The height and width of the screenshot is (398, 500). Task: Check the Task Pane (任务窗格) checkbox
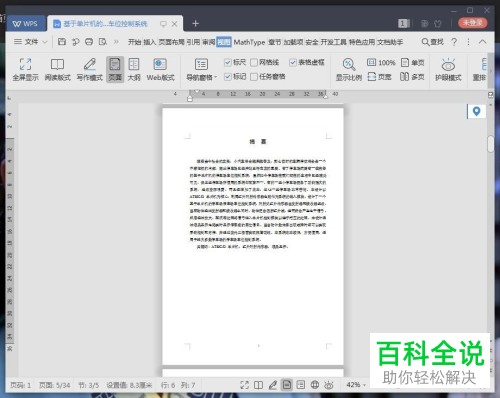[x=254, y=77]
